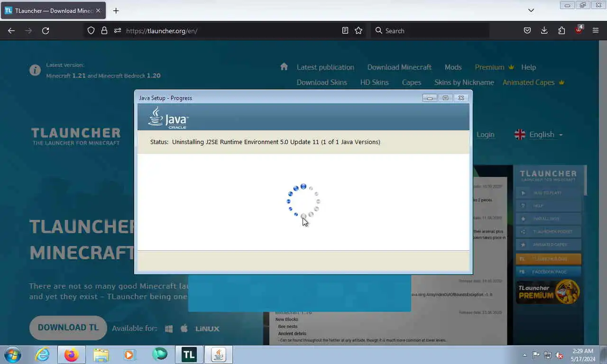Click FACEBOOK PAGE in sidebar preview
The width and height of the screenshot is (607, 364).
click(548, 272)
